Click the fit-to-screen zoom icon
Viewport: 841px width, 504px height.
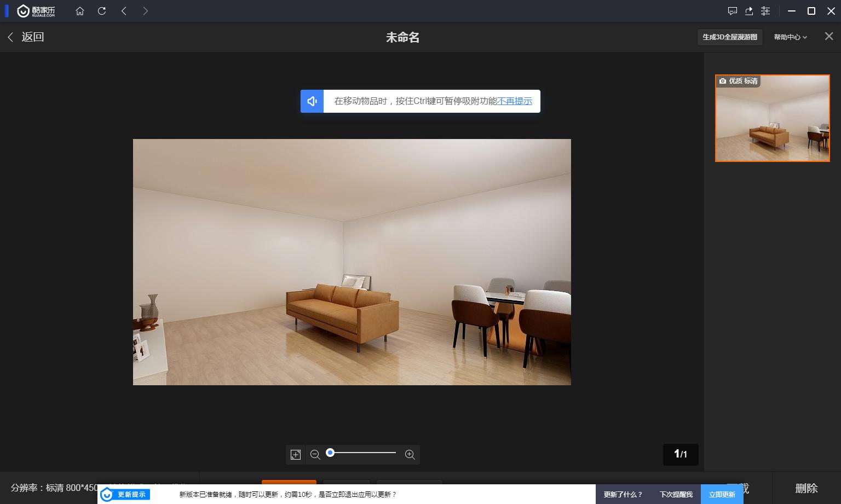pyautogui.click(x=295, y=454)
